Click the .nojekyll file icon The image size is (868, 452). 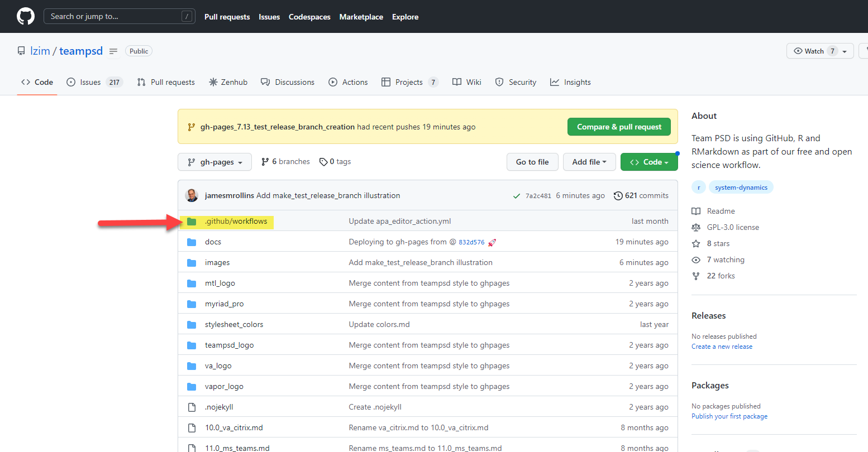192,407
